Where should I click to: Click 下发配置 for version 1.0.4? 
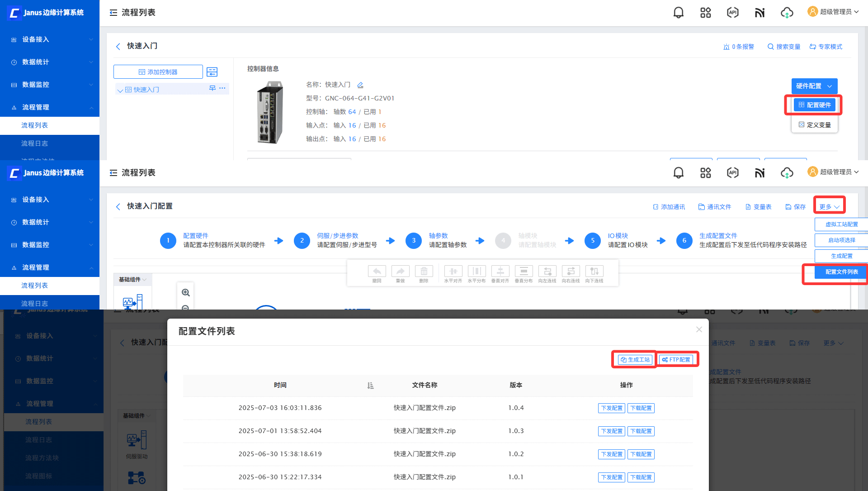pyautogui.click(x=611, y=408)
